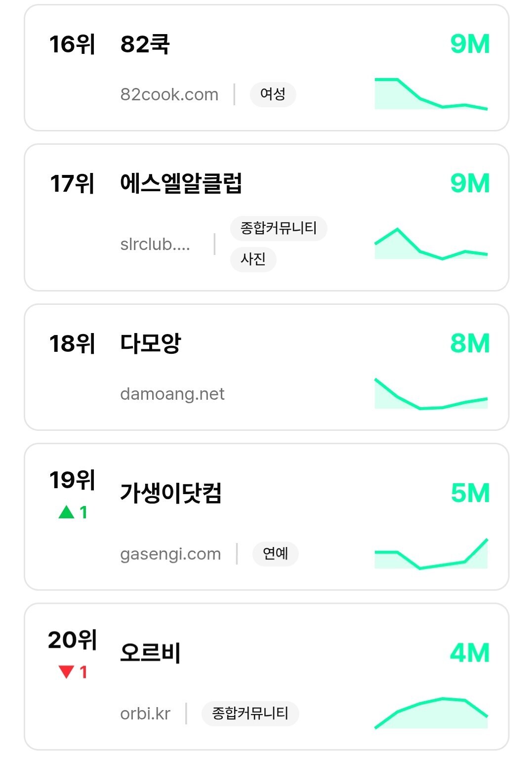Open the 82쿡 traffic trend chart
Viewport: 532px width, 757px height.
pyautogui.click(x=431, y=94)
